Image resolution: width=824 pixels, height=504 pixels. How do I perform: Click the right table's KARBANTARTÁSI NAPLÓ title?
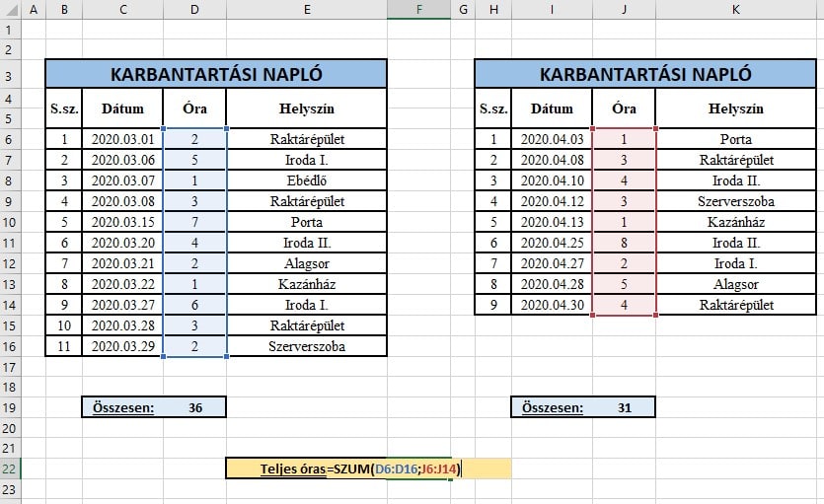pyautogui.click(x=645, y=74)
